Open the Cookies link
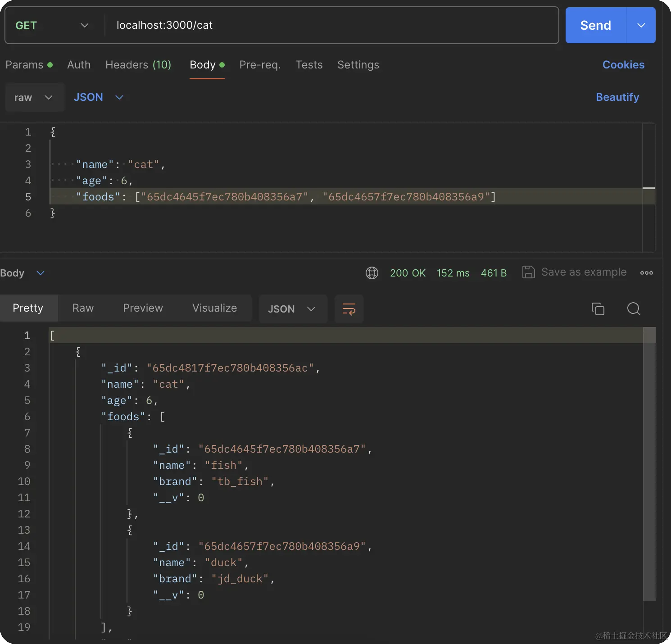Viewport: 671px width, 644px height. (x=623, y=65)
